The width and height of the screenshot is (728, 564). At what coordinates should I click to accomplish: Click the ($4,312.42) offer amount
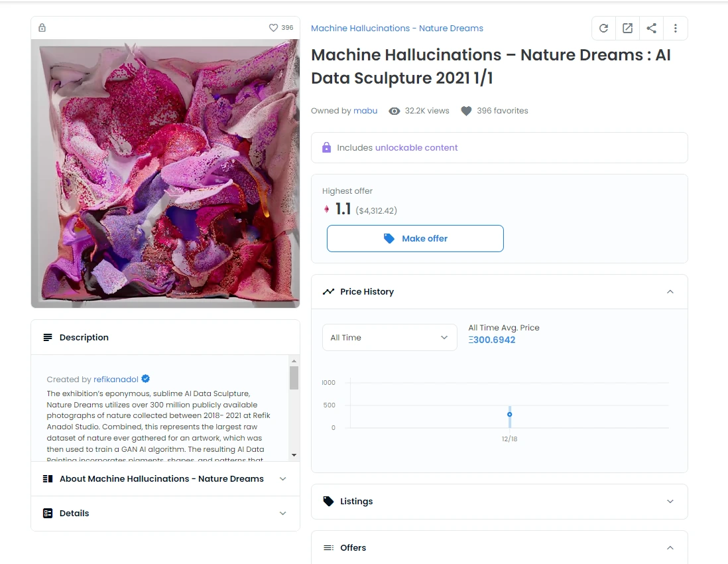click(376, 211)
